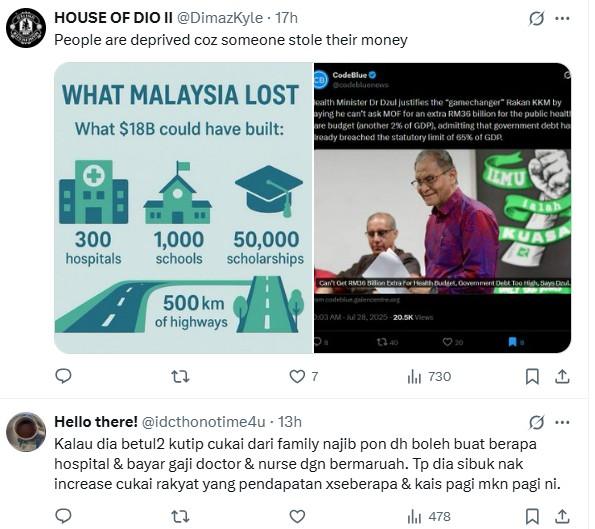Retweet the HOUSE OF DIO II post
The height and width of the screenshot is (529, 595).
pyautogui.click(x=180, y=376)
